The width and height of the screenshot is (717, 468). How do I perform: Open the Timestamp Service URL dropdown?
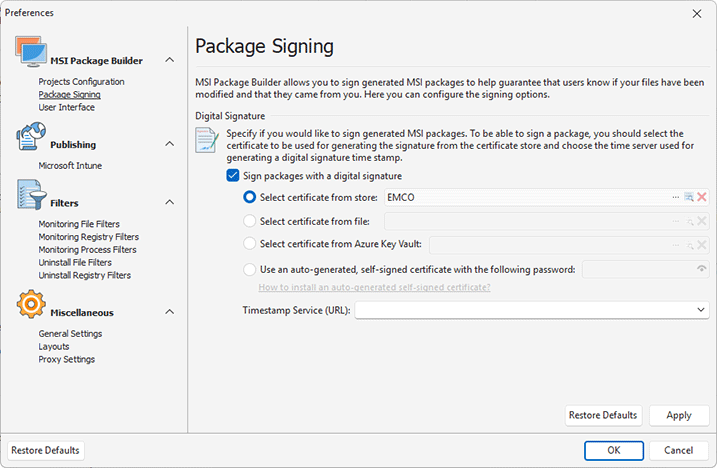click(702, 310)
